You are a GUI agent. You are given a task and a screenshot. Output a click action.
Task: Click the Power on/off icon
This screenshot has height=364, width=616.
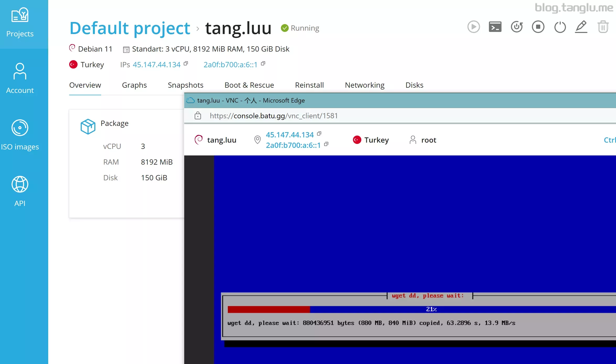[x=560, y=27]
